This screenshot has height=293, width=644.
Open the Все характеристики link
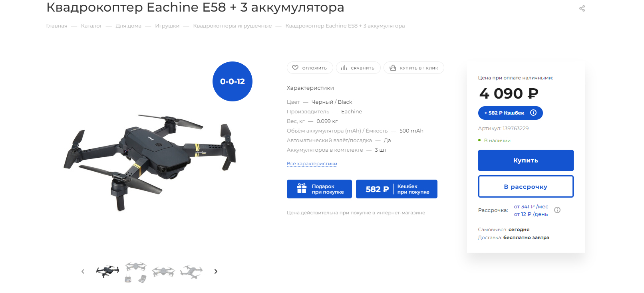pyautogui.click(x=312, y=164)
